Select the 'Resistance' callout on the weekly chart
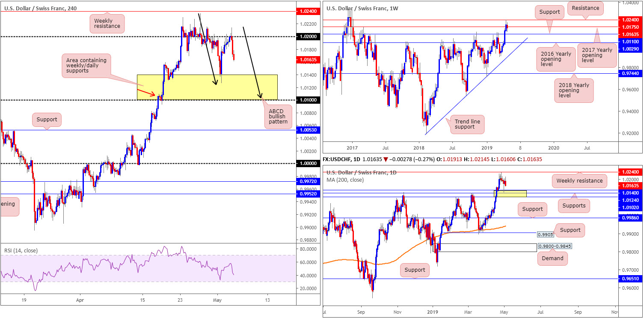Screen dimensions: 644x318 (586, 7)
